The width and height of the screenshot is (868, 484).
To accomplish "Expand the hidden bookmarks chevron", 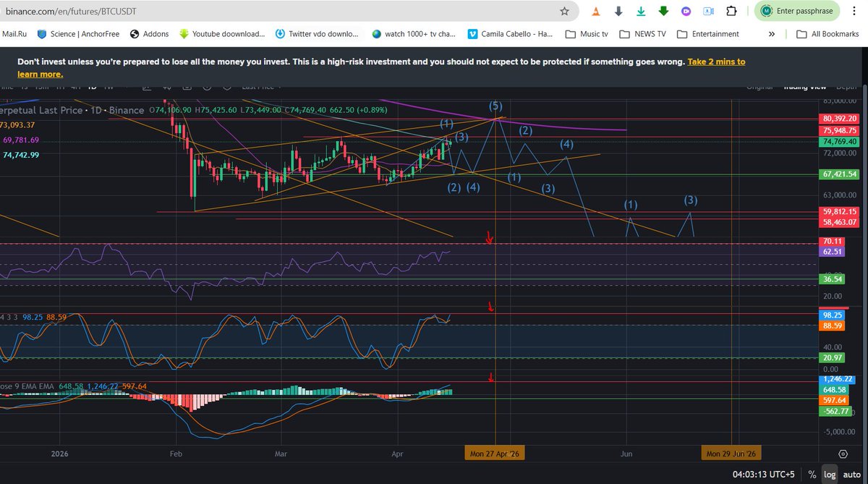I will pos(773,34).
